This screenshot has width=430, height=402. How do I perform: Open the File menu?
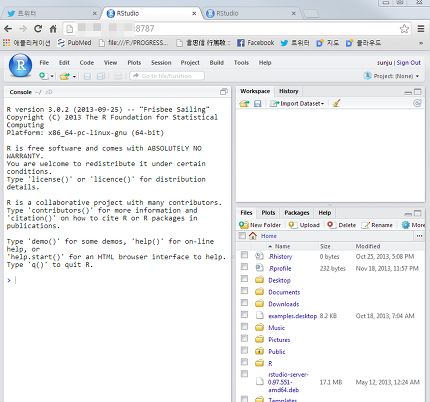44,63
